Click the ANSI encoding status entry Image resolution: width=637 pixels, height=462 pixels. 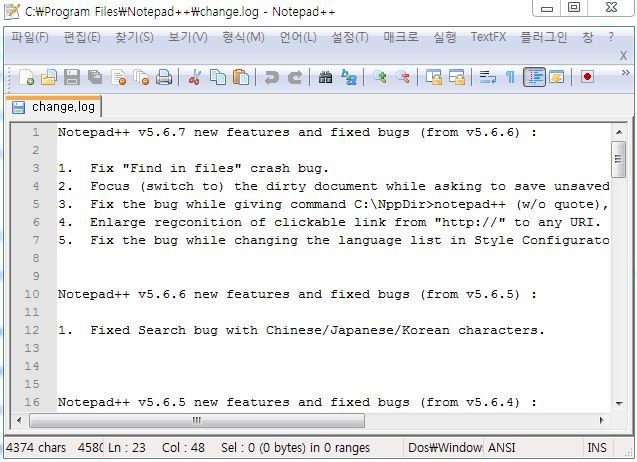(501, 448)
